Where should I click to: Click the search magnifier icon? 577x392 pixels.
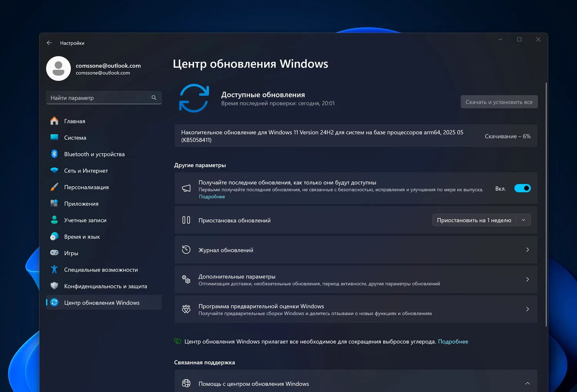(154, 98)
